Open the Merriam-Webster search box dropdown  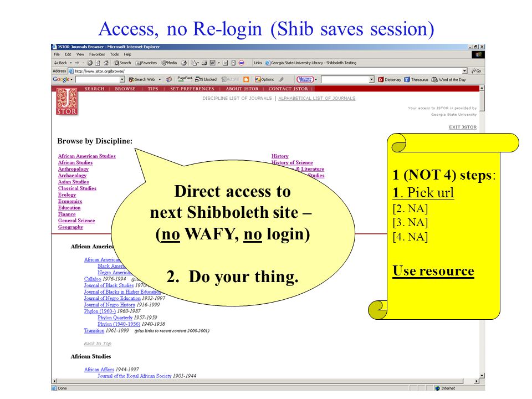click(x=371, y=79)
